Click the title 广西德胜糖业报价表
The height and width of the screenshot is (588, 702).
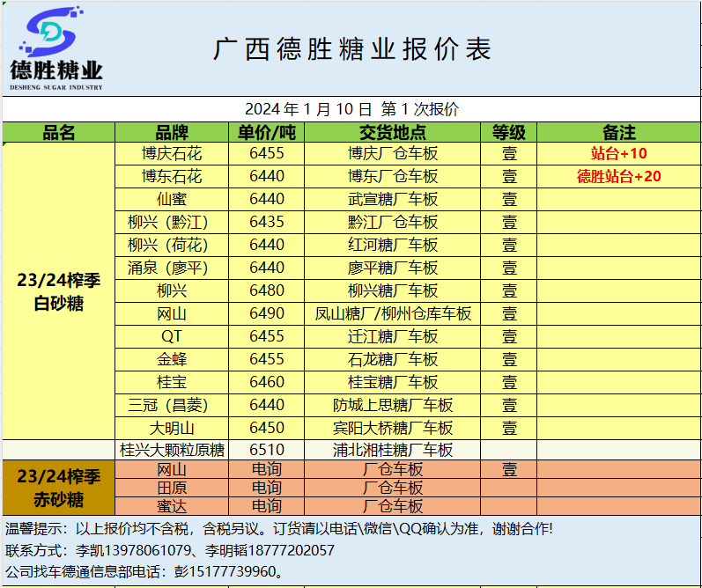tap(351, 49)
